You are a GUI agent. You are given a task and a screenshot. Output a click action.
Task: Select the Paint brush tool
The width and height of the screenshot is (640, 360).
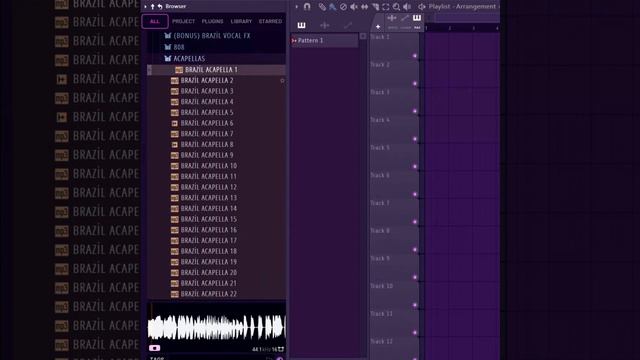(x=333, y=7)
